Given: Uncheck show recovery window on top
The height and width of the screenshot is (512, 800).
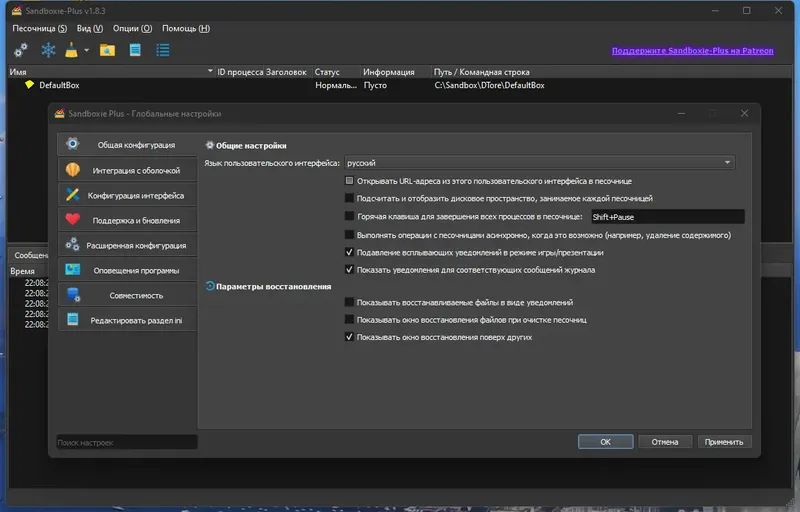Looking at the screenshot, I should coord(349,337).
